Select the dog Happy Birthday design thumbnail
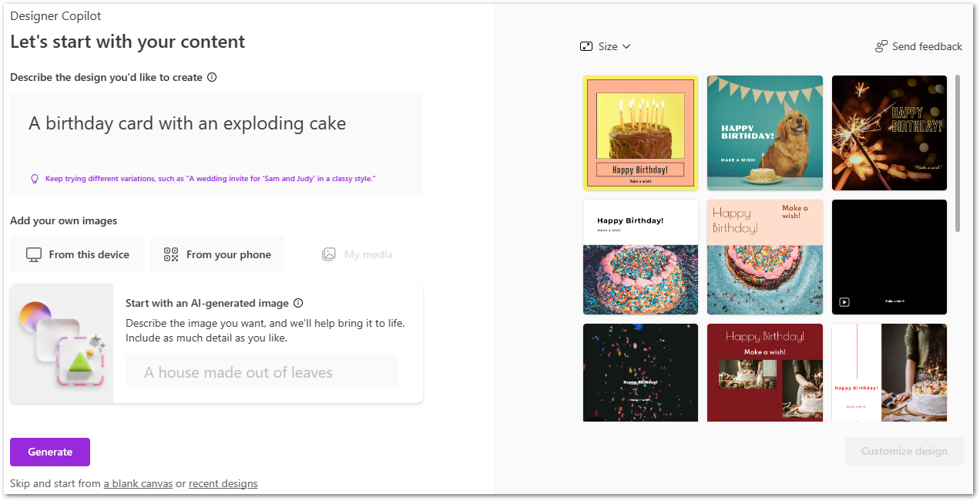The height and width of the screenshot is (501, 980). click(764, 133)
